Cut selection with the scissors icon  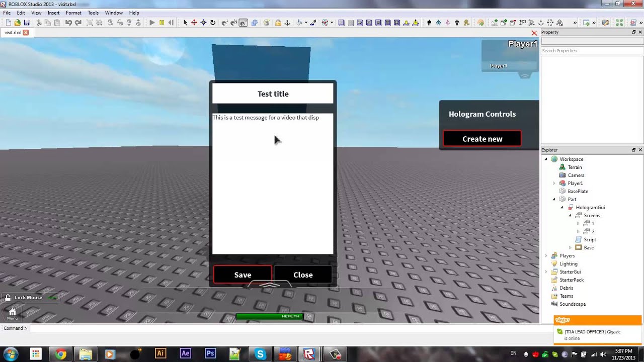coord(39,23)
